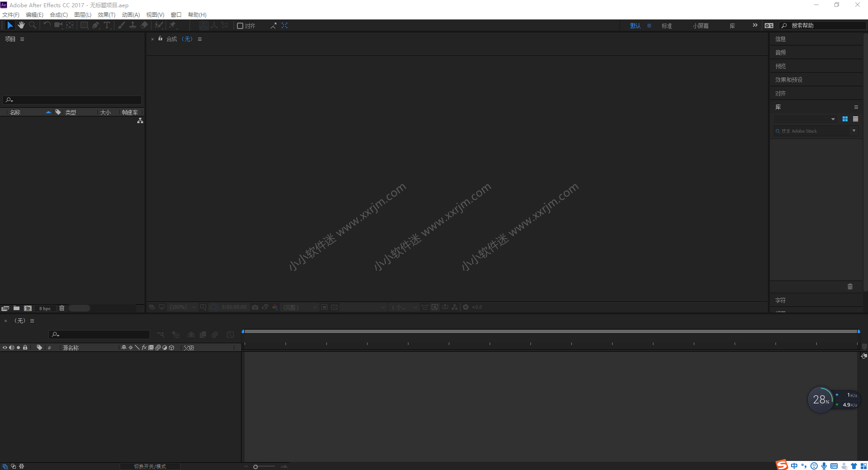Toggle the lock icon on 合成 viewer
The image size is (868, 470).
[x=160, y=39]
